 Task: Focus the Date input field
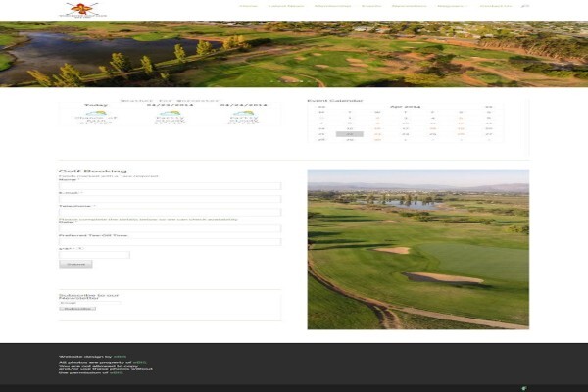pyautogui.click(x=170, y=228)
